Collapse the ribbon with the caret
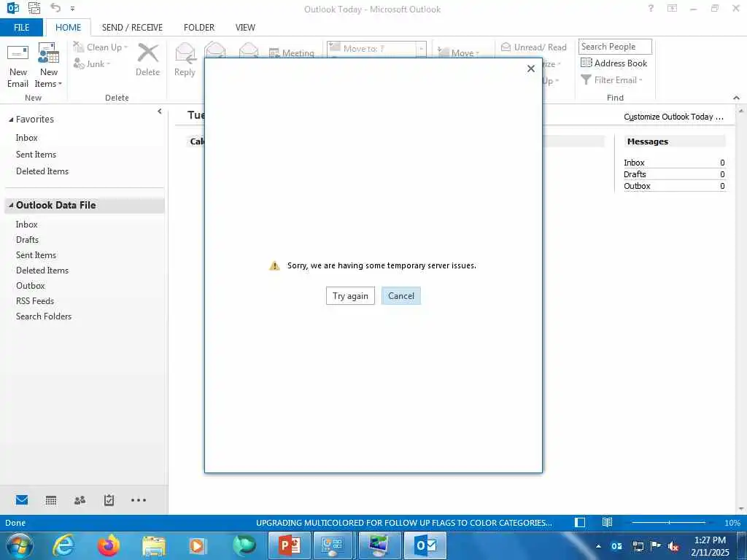Image resolution: width=747 pixels, height=560 pixels. tap(737, 98)
